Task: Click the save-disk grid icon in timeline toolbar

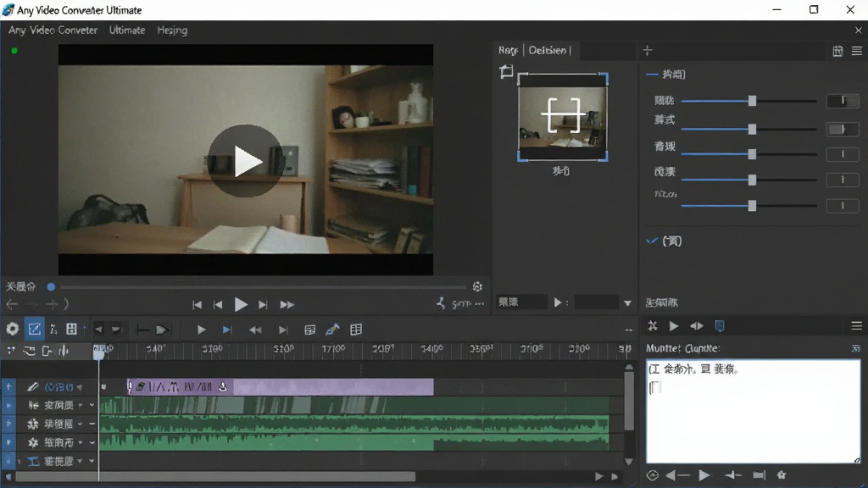Action: tap(71, 330)
